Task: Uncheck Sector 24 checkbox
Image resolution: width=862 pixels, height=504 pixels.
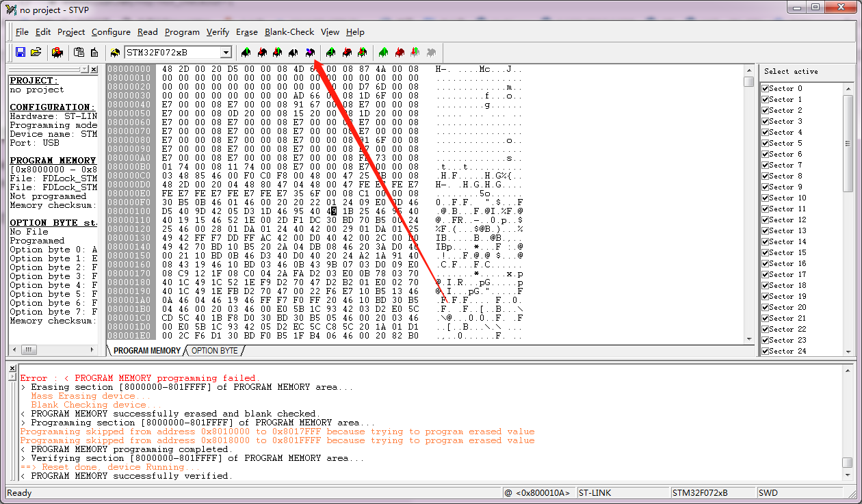Action: coord(765,351)
